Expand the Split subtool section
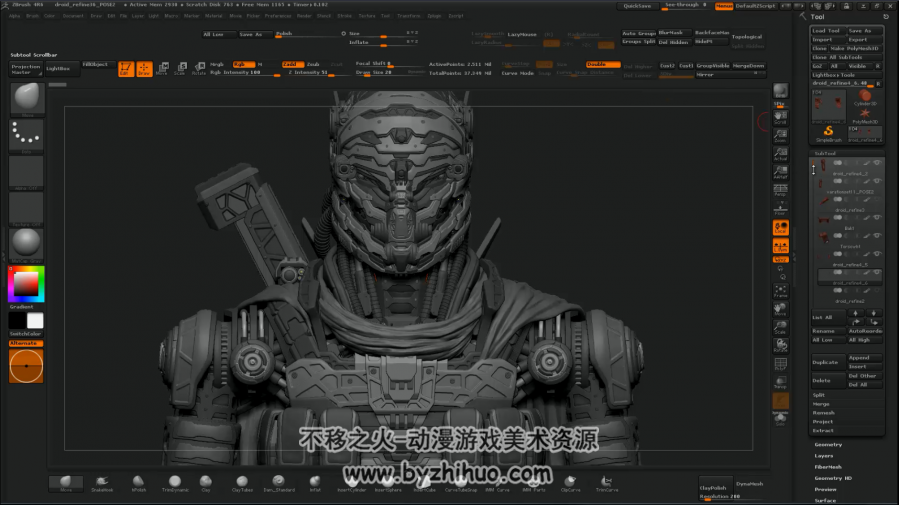 pos(819,395)
